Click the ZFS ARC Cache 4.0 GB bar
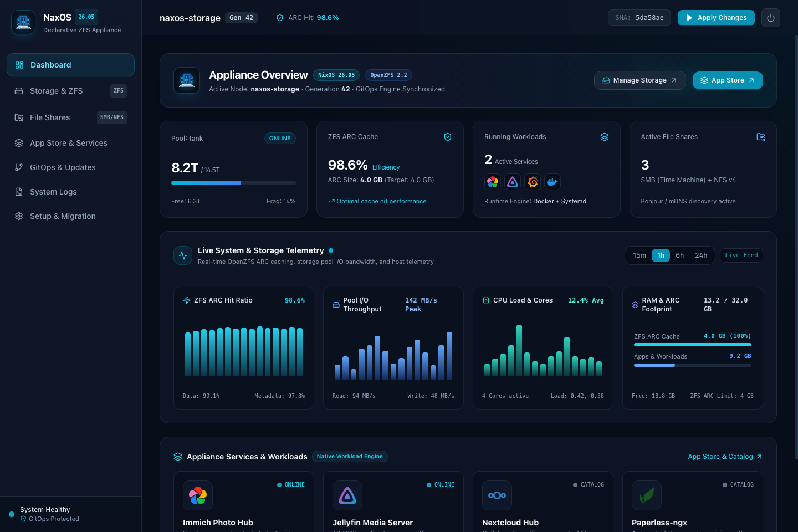 [693, 345]
